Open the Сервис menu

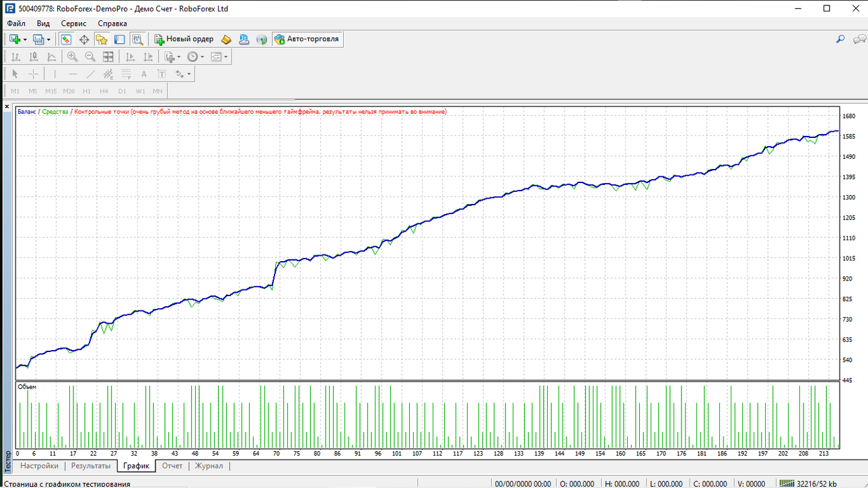tap(73, 23)
